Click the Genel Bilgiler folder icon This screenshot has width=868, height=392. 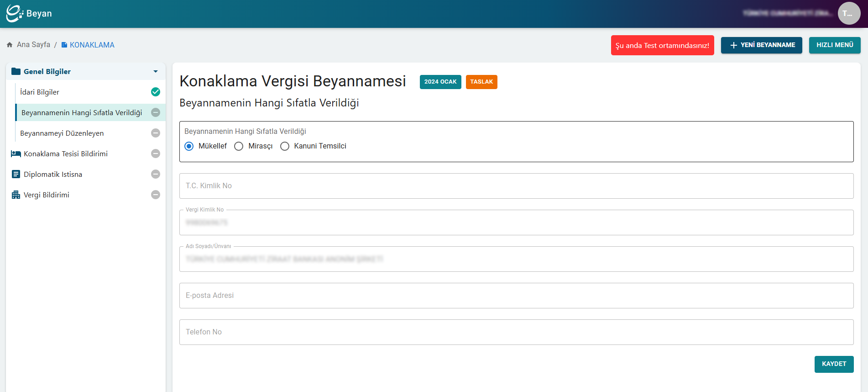click(x=16, y=71)
